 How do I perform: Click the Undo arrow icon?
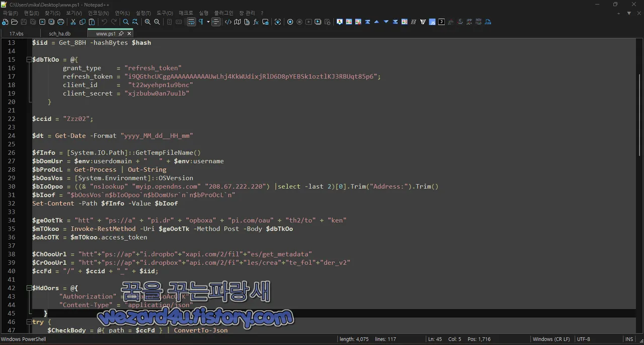click(104, 22)
